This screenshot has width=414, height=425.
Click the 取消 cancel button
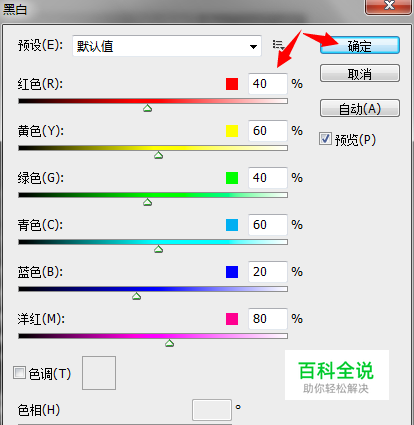(x=360, y=73)
